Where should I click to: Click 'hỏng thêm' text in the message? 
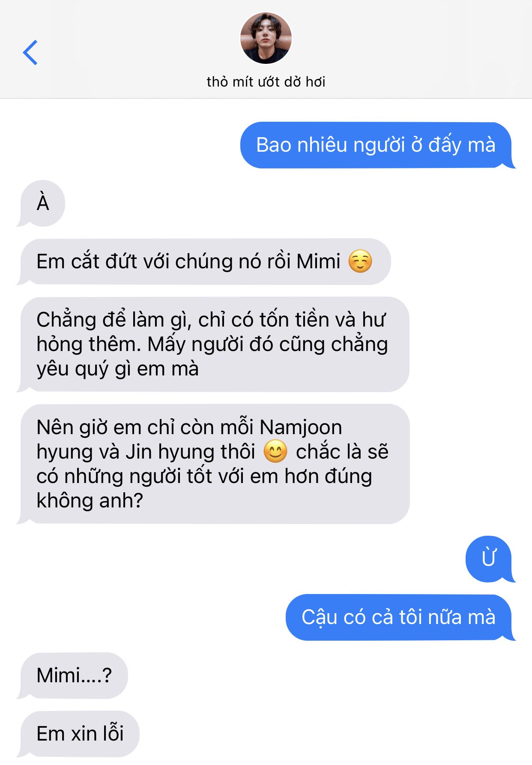(x=89, y=344)
